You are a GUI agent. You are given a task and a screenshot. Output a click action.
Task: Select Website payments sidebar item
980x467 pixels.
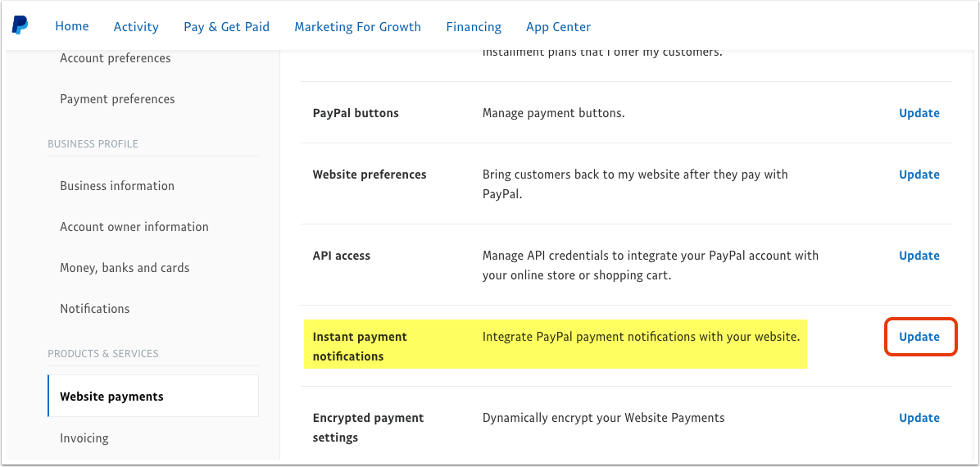153,396
